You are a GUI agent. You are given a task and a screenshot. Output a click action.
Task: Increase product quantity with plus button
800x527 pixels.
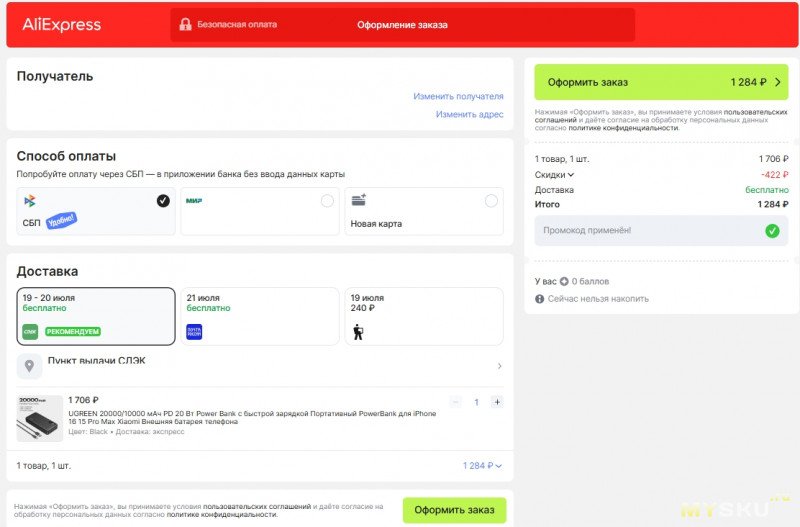497,402
